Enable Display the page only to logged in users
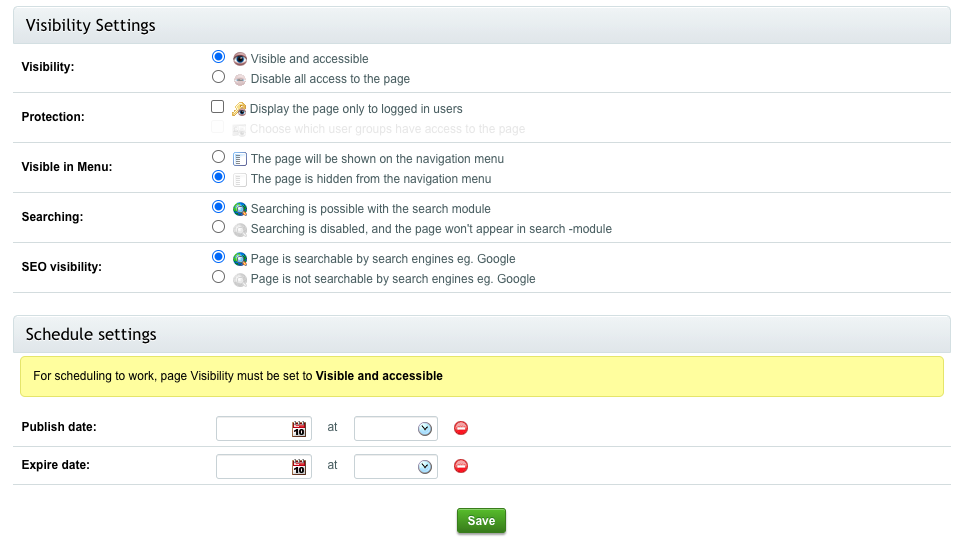Screen dimensions: 963x539 (x=217, y=107)
